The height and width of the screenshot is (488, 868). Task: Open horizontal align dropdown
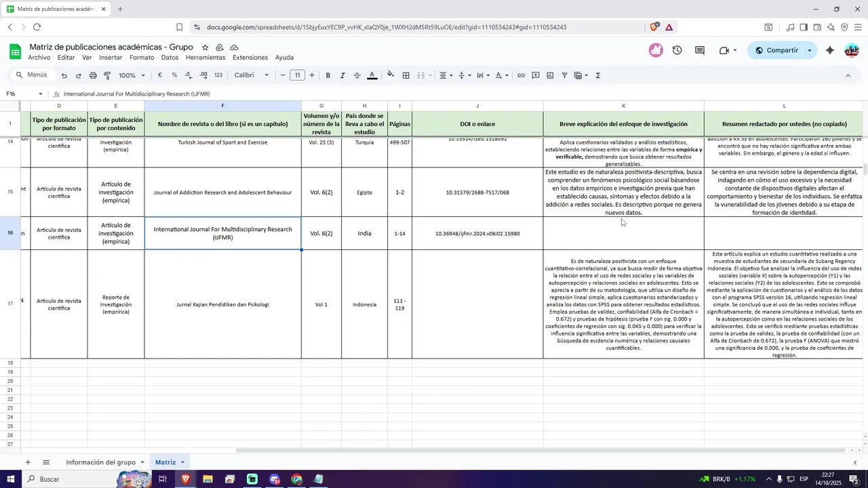pyautogui.click(x=446, y=75)
